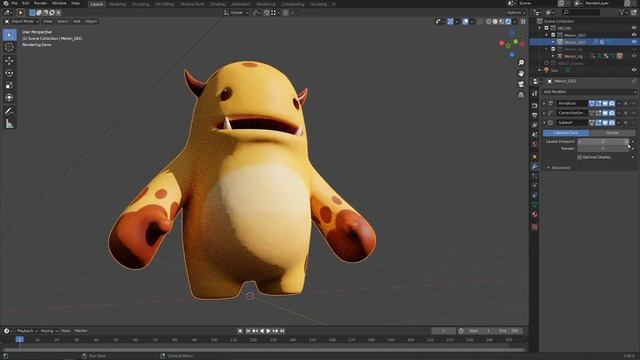The width and height of the screenshot is (640, 360).
Task: Select the Cursor tool
Action: pos(9,47)
